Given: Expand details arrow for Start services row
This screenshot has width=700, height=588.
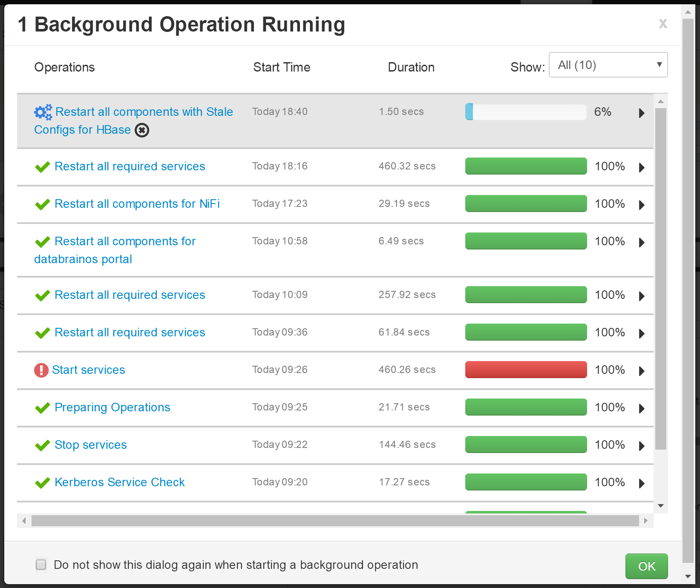Looking at the screenshot, I should coord(642,371).
